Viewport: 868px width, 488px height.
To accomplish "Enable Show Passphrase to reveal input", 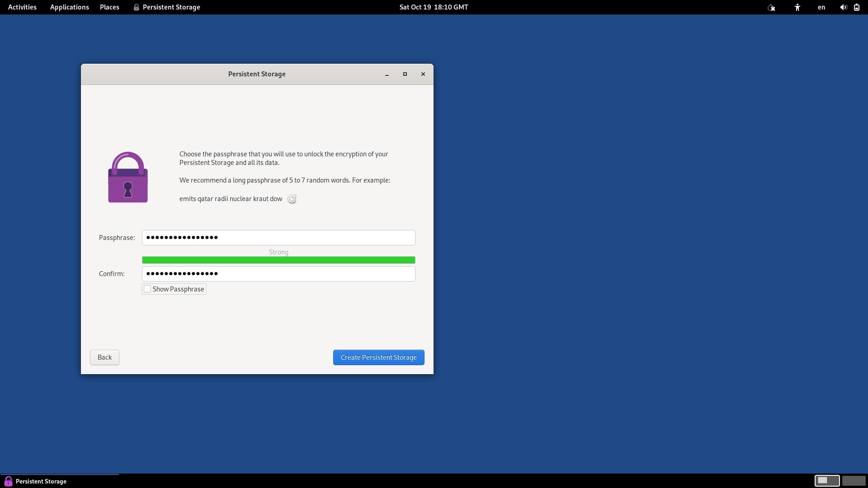I will 146,289.
